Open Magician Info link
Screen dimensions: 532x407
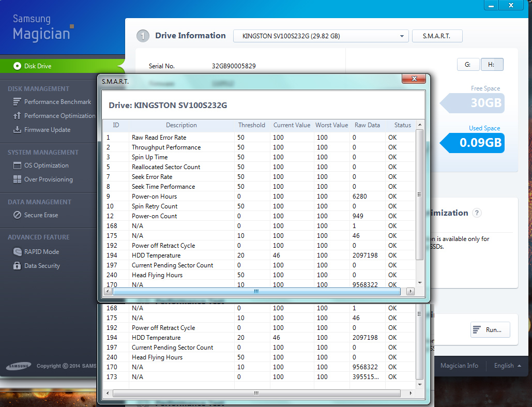(460, 366)
